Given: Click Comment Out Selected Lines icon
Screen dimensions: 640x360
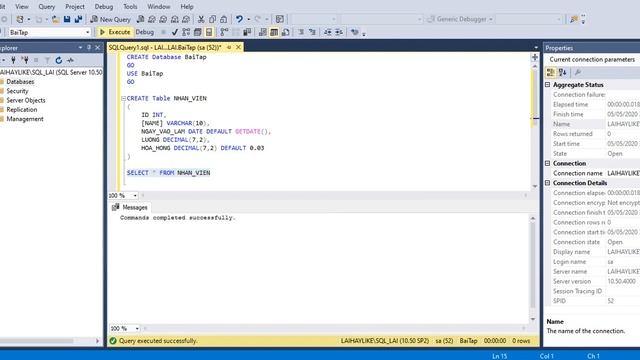Looking at the screenshot, I should pos(301,32).
